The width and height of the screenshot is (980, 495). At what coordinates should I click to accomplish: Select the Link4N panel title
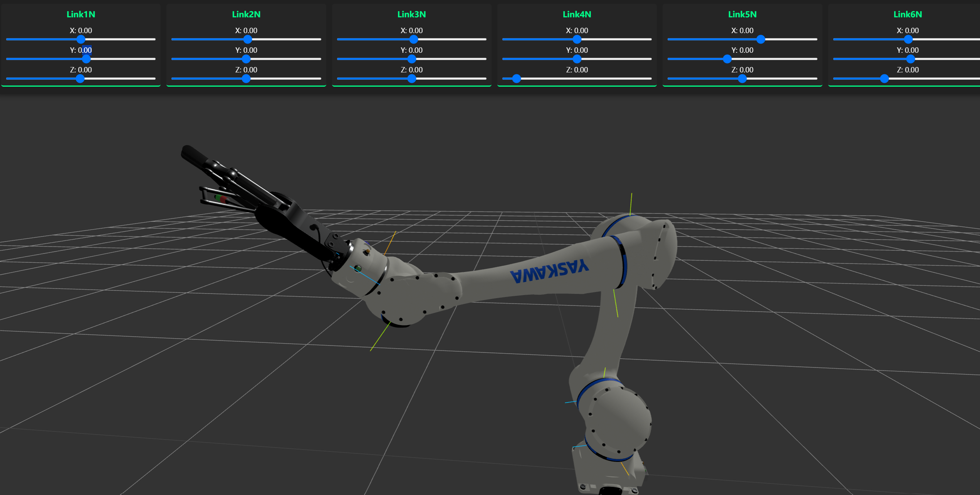pos(577,14)
